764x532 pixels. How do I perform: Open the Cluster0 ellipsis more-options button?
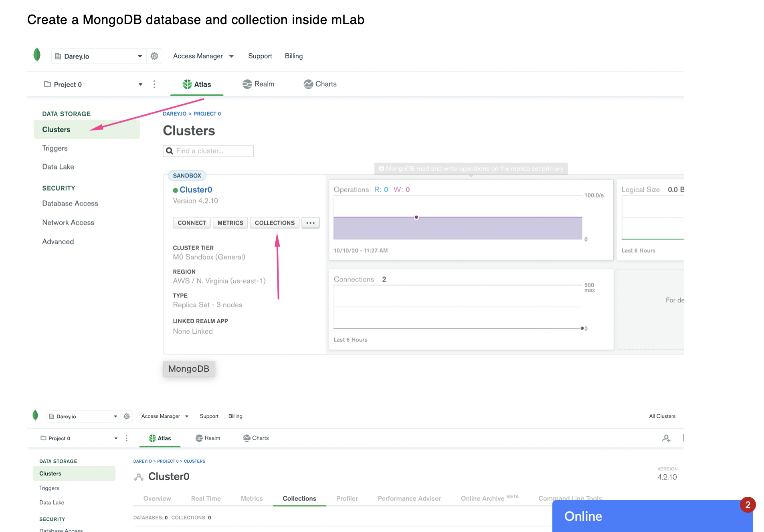tap(310, 223)
